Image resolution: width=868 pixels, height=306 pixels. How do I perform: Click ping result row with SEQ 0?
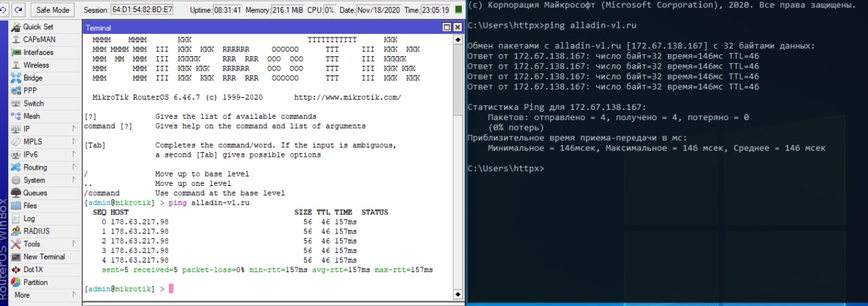click(x=229, y=222)
